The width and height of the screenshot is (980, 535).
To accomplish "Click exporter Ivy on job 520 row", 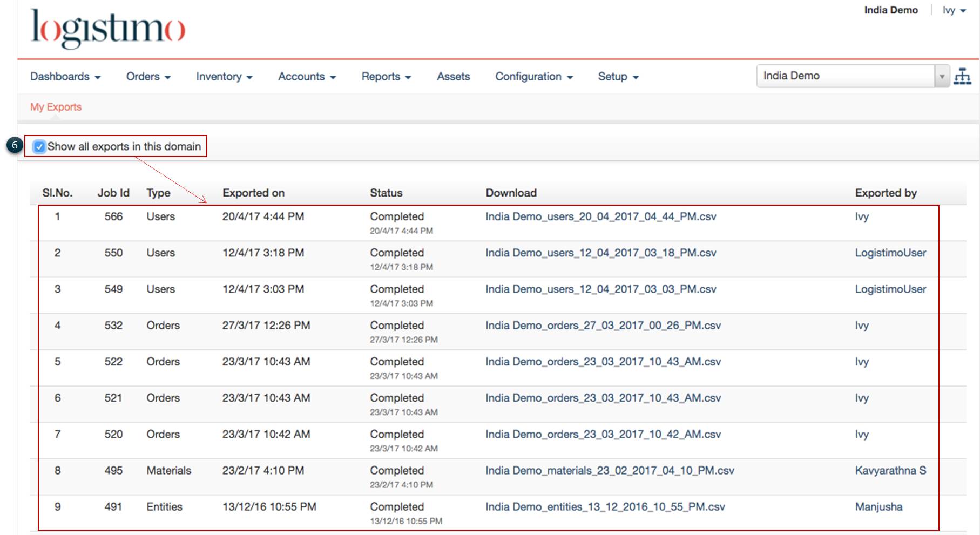I will (862, 434).
